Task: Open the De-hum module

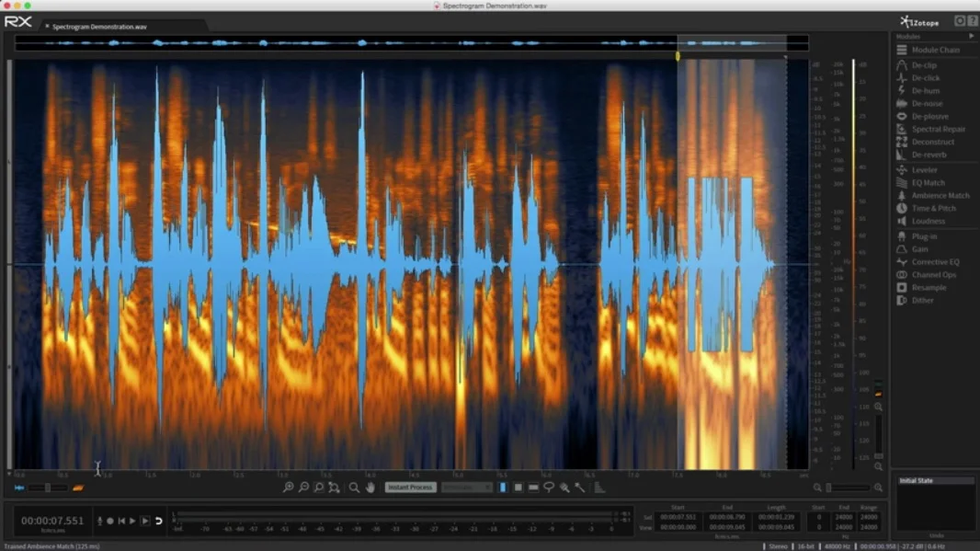Action: pos(925,90)
